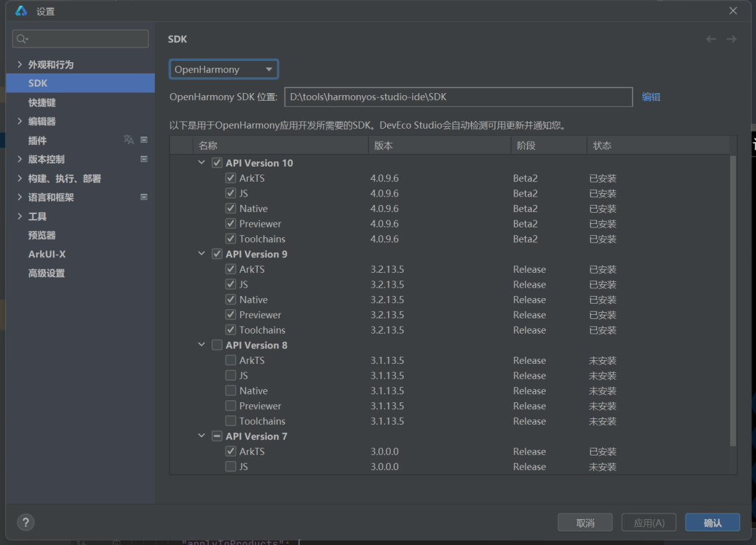Screen dimensions: 756x545
Task: Uncheck ArkTS 3.0.0.0 checkbox
Action: 230,451
